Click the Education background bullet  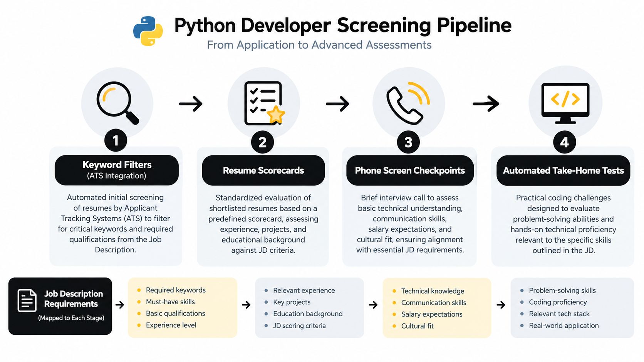point(303,314)
